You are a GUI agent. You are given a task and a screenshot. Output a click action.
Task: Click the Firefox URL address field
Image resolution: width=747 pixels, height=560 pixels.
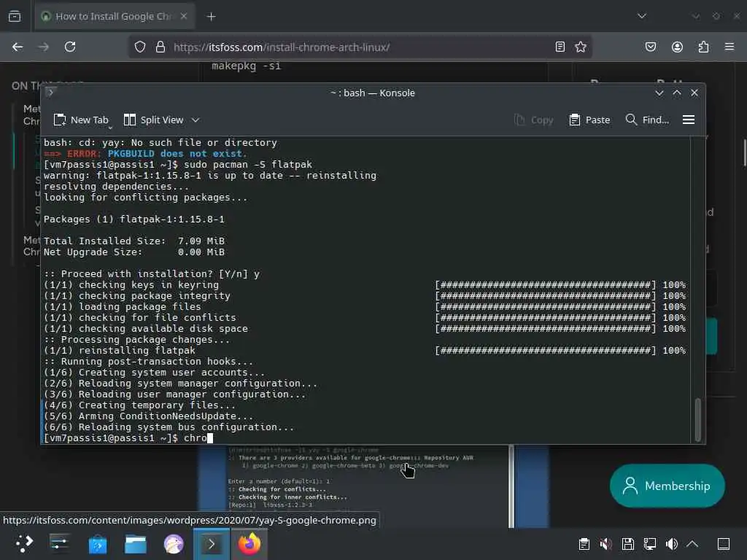click(x=362, y=47)
